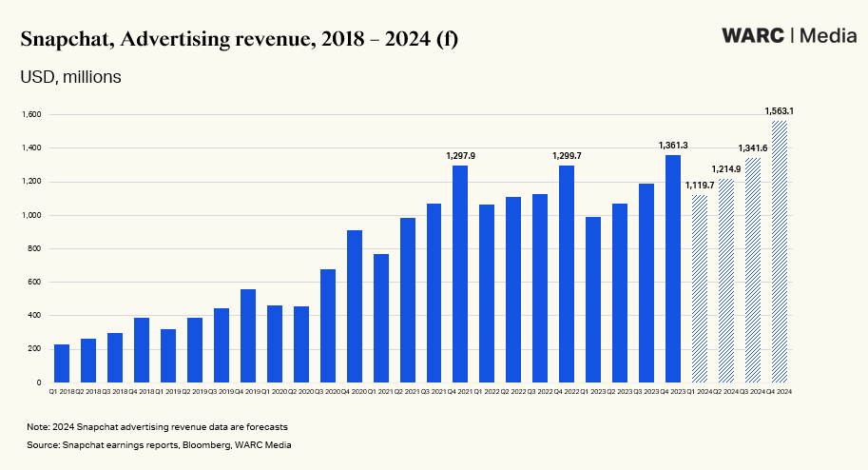Click the first bar for Q1 2018
868x470 pixels.
pyautogui.click(x=62, y=363)
